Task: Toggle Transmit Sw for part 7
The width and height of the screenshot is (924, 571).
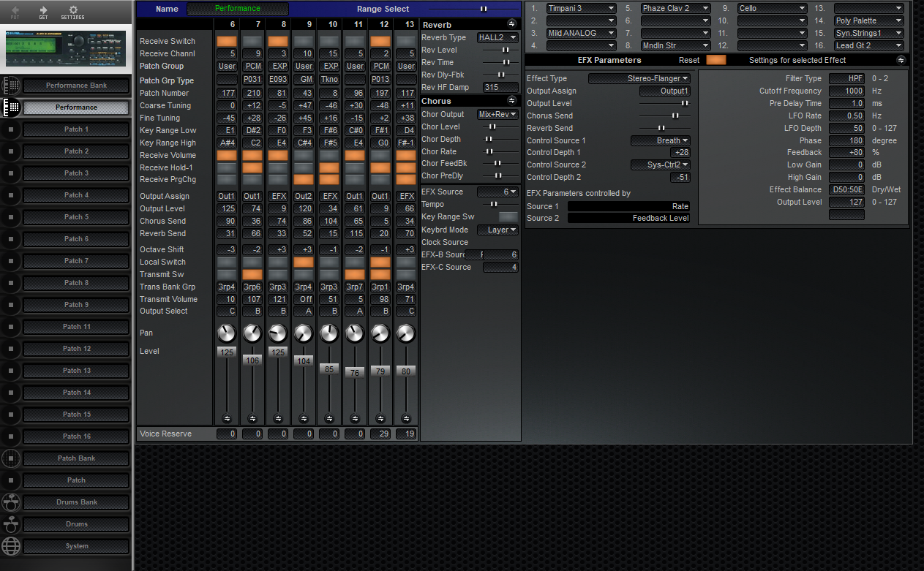Action: point(252,274)
